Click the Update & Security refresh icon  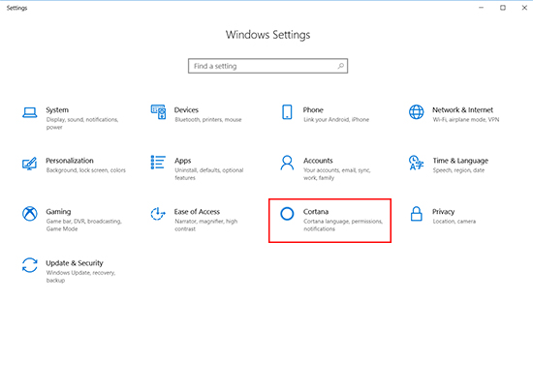(x=30, y=265)
